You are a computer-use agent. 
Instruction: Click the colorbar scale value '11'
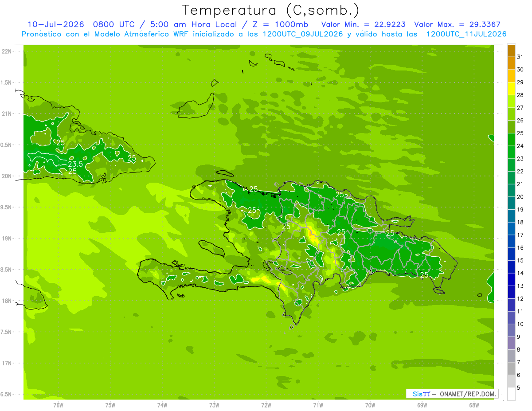[520, 311]
